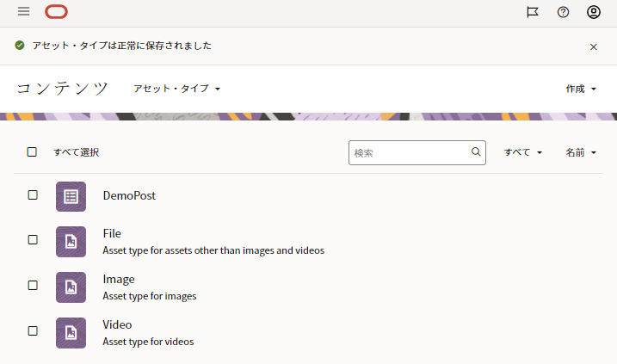This screenshot has height=364, width=617.
Task: Click the File asset type icon
Action: coord(71,242)
